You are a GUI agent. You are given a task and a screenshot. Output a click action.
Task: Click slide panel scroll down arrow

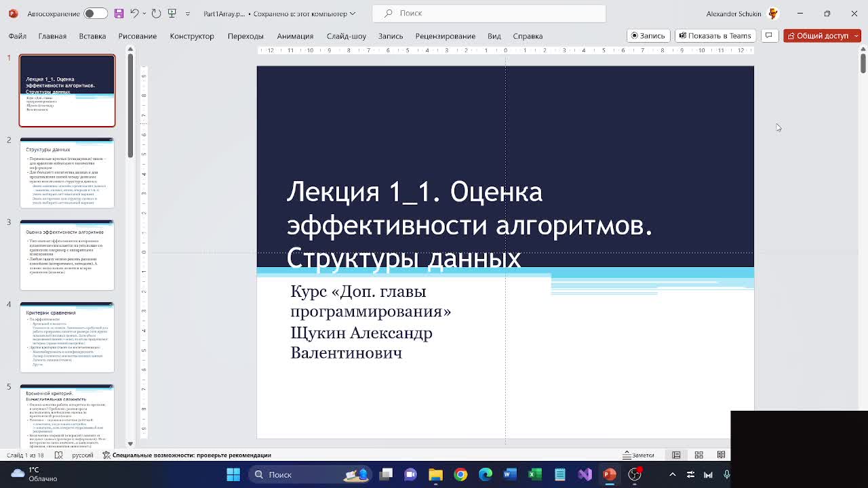pyautogui.click(x=130, y=444)
